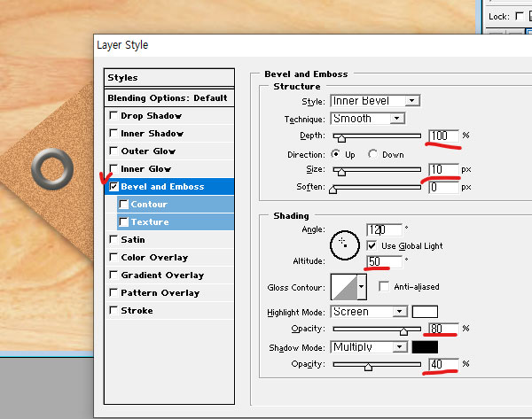Open the Technique dropdown showing Smooth
532x419 pixels.
click(367, 119)
